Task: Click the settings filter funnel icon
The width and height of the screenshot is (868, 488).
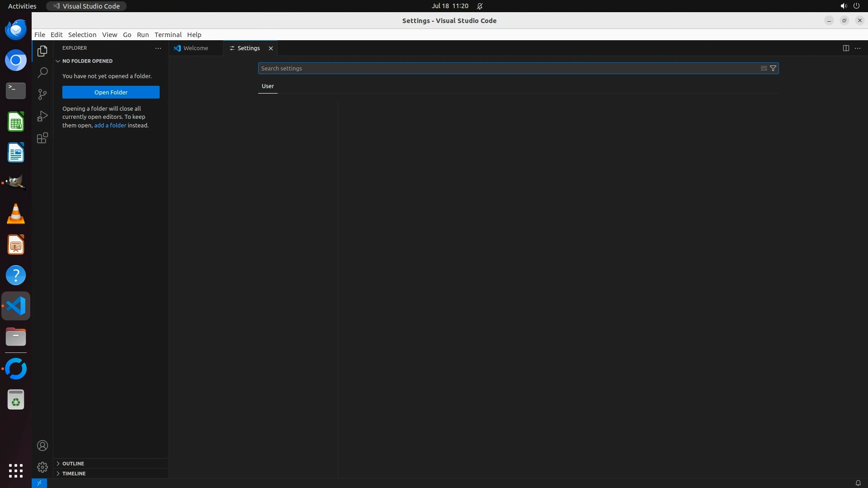Action: pyautogui.click(x=773, y=68)
